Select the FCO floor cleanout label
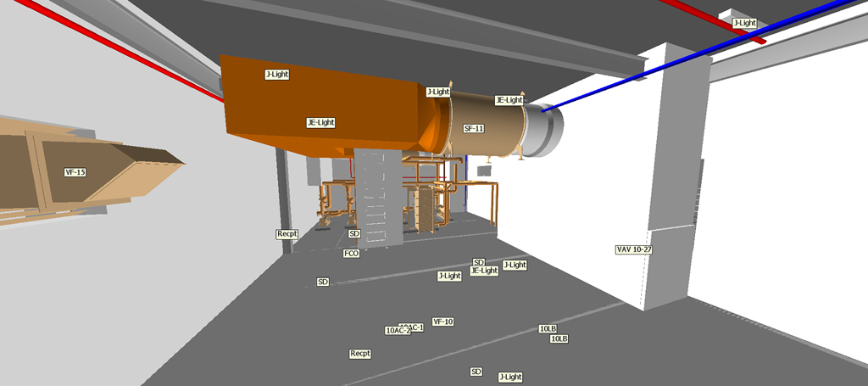This screenshot has width=868, height=386. pyautogui.click(x=351, y=254)
